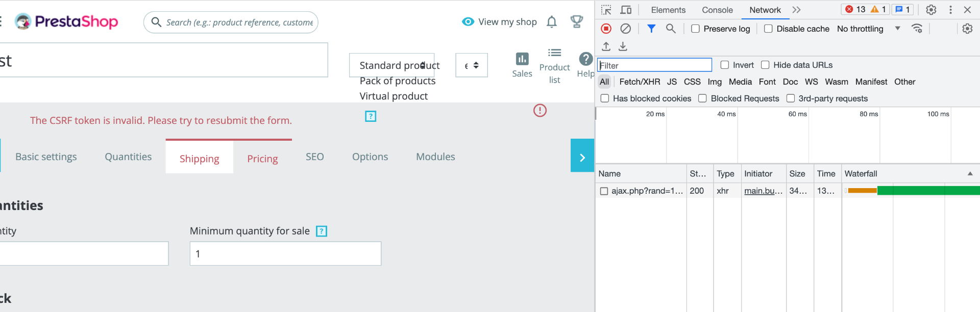This screenshot has height=312, width=980.
Task: Show more DevTools tabs chevron
Action: pos(797,10)
